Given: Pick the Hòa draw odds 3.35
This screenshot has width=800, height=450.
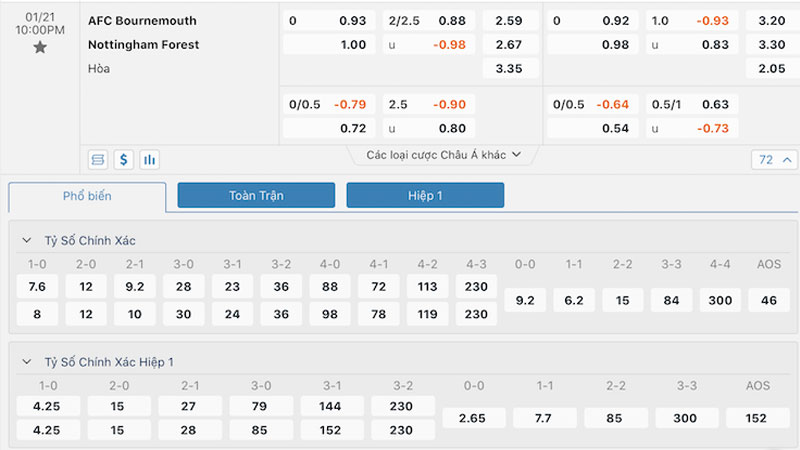Looking at the screenshot, I should (510, 68).
